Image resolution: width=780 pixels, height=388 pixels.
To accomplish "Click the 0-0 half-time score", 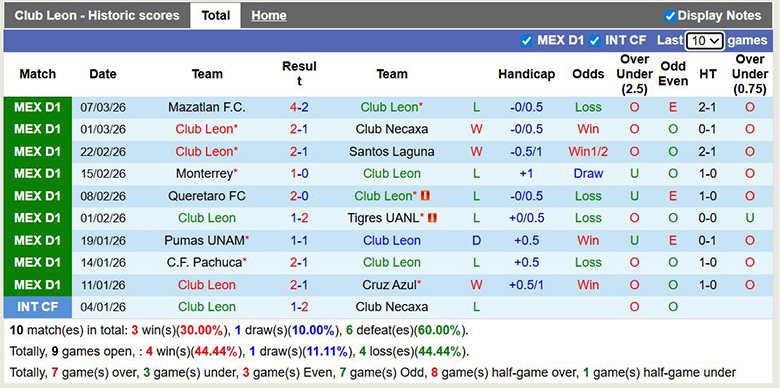I will (x=707, y=218).
